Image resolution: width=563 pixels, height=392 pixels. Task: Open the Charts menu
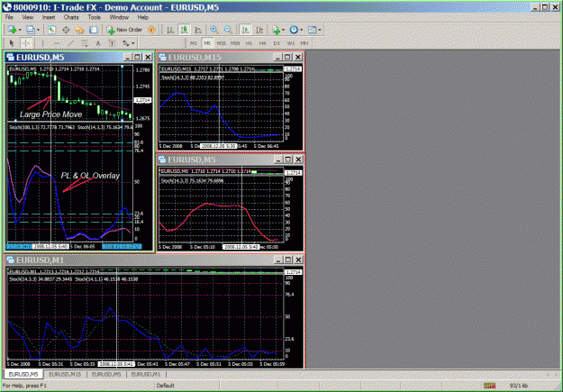tap(71, 17)
